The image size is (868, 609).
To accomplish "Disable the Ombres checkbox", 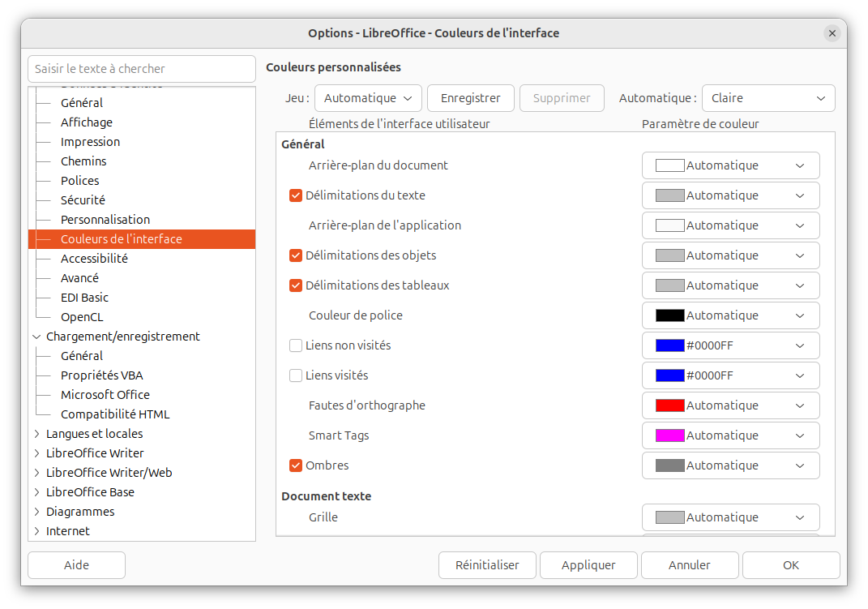I will (x=296, y=465).
